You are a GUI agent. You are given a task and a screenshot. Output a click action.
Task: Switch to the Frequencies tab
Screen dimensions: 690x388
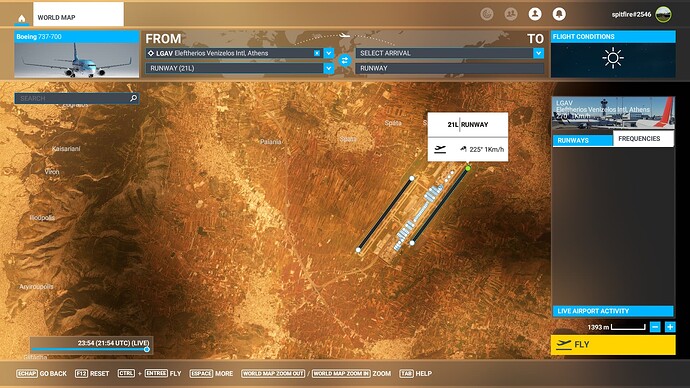click(x=643, y=139)
